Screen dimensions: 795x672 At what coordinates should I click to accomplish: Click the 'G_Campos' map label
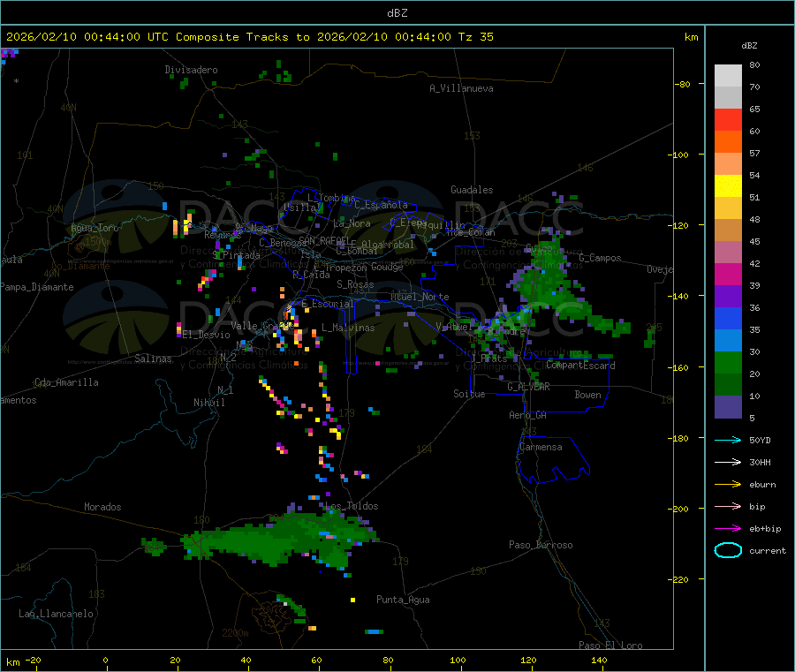[x=601, y=258]
